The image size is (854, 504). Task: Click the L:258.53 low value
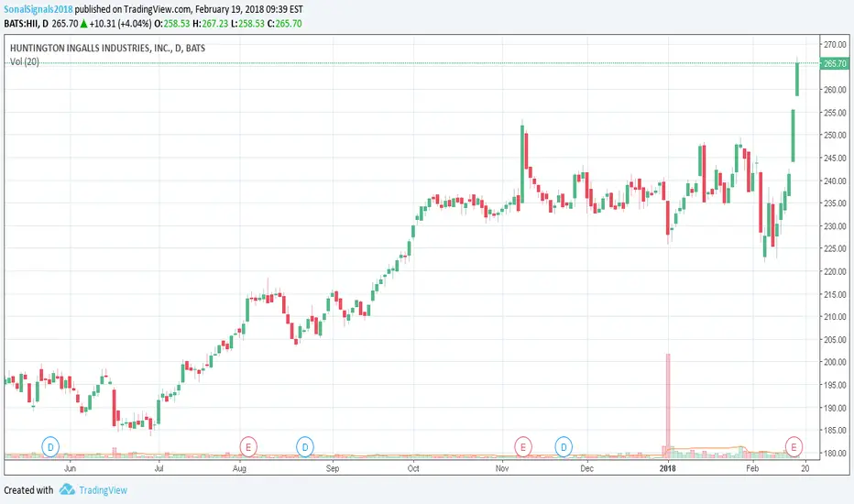[247, 24]
